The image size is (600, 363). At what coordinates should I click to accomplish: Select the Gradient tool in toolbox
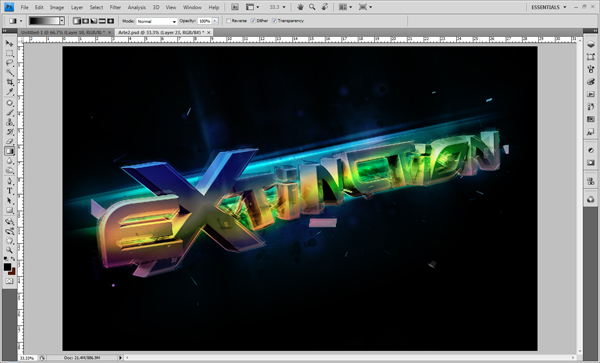[x=9, y=151]
